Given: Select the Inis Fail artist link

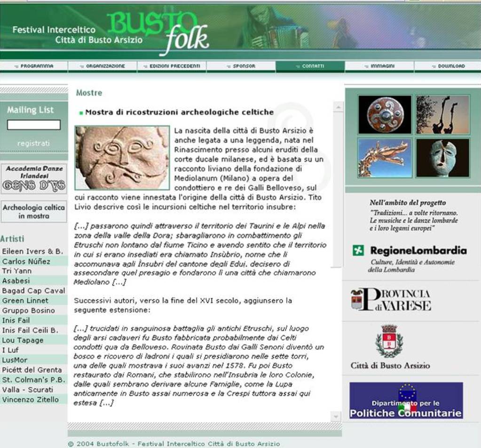Looking at the screenshot, I should [x=16, y=320].
